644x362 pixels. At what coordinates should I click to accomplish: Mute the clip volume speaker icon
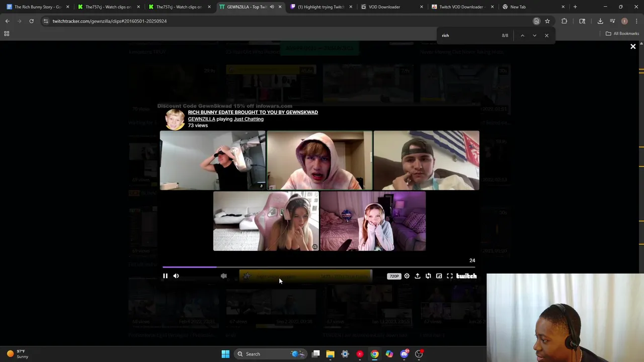(176, 276)
